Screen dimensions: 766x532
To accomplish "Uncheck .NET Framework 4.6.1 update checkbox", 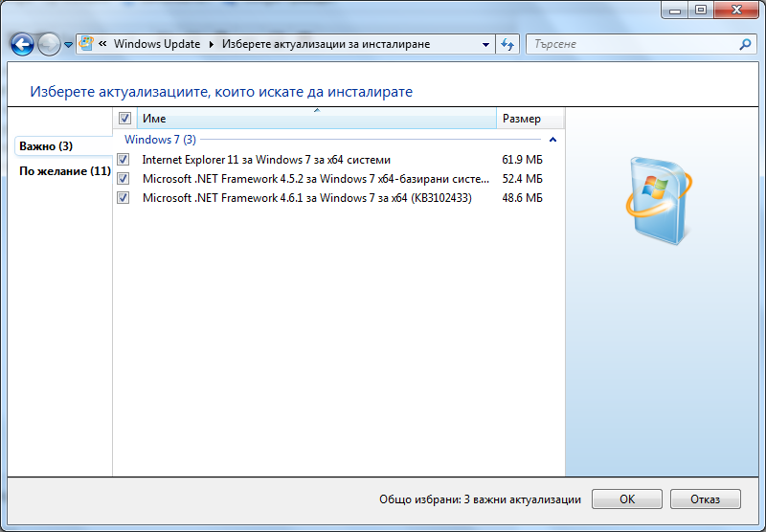I will pyautogui.click(x=124, y=198).
